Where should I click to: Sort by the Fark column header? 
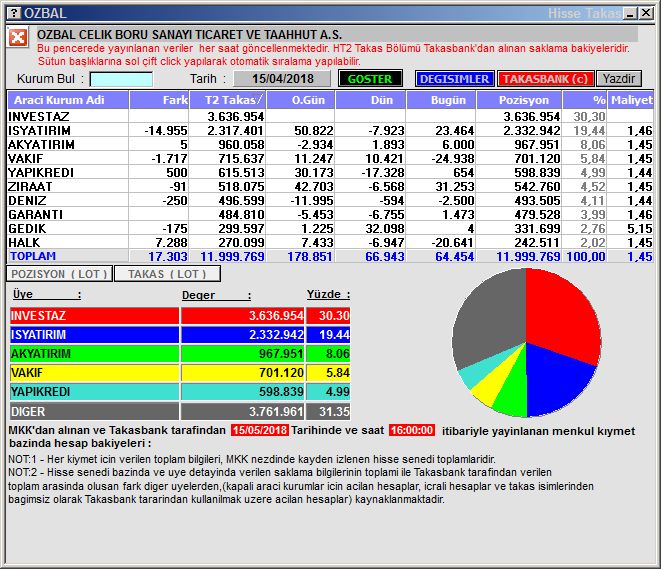[x=159, y=100]
